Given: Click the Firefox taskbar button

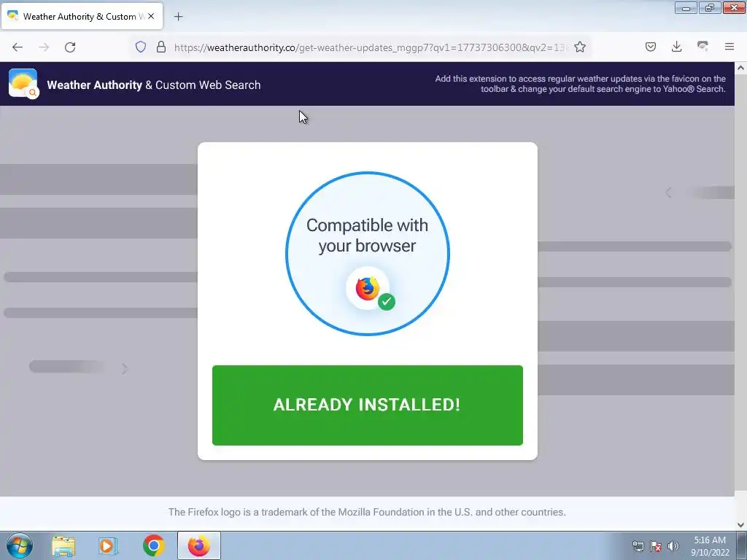Looking at the screenshot, I should point(198,545).
